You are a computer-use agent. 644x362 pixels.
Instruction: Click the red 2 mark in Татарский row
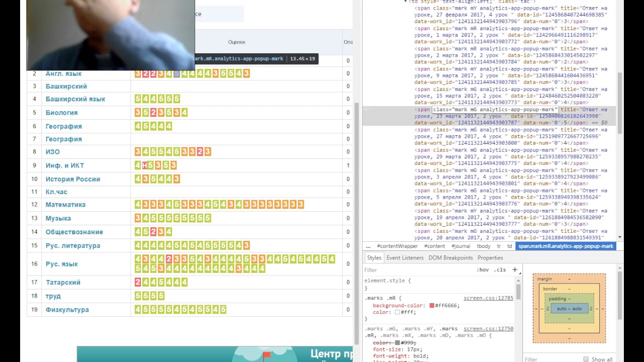(x=138, y=282)
